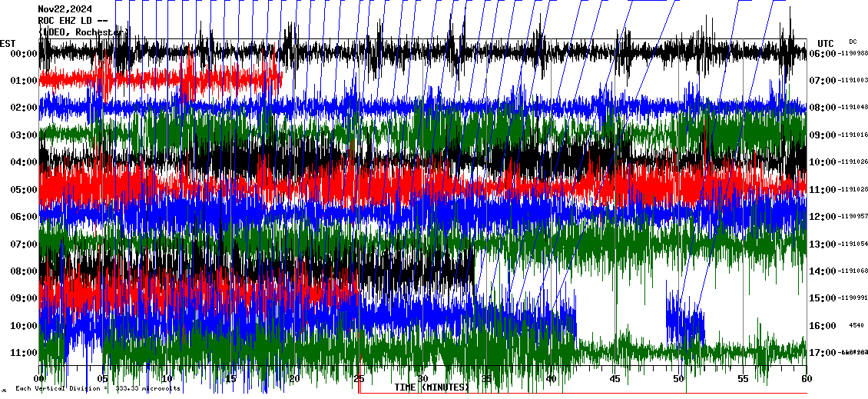The height and width of the screenshot is (399, 868).
Task: Click the 05:00 EST row label
Action: pos(23,190)
